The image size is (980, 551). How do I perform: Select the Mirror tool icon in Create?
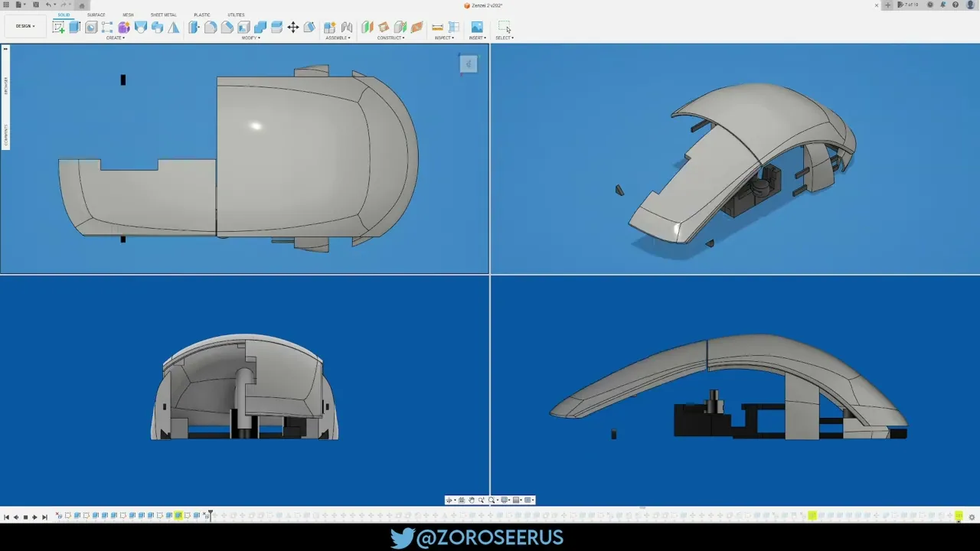click(174, 28)
